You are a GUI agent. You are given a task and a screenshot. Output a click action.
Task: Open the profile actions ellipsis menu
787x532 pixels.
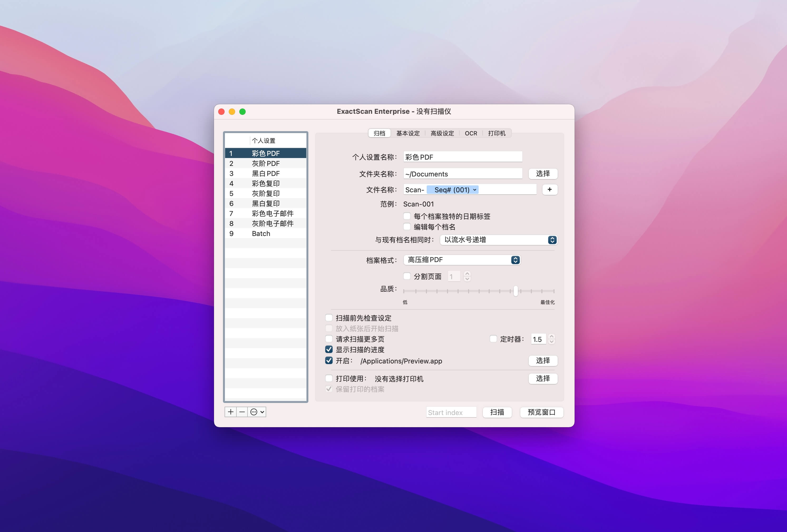click(257, 412)
